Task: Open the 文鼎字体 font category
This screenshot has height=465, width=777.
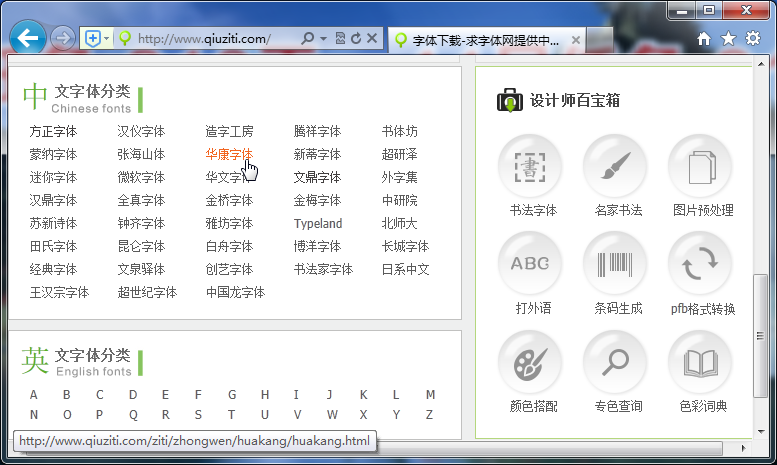Action: (317, 177)
